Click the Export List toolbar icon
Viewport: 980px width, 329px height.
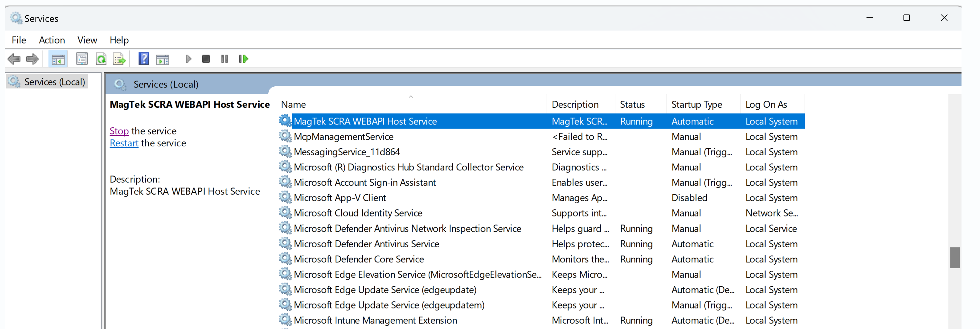click(x=119, y=59)
